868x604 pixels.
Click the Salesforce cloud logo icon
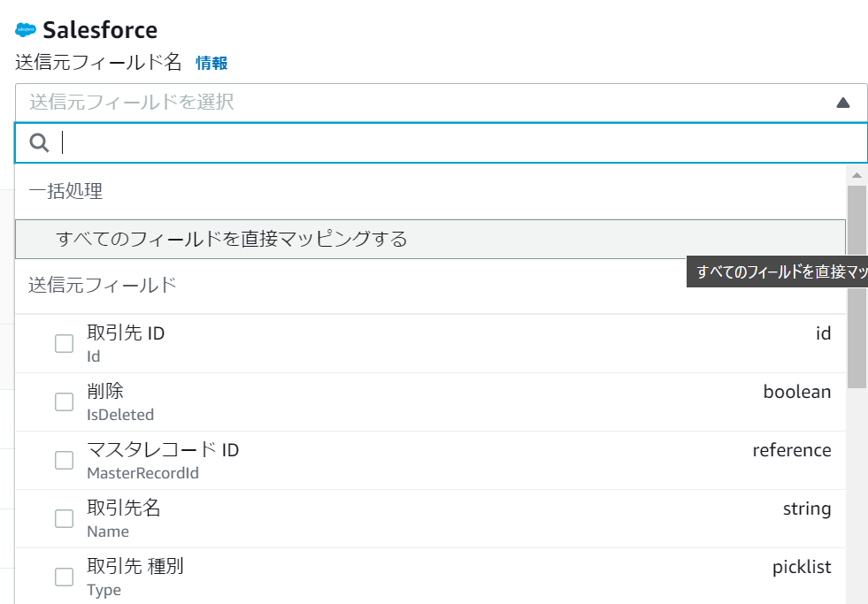click(26, 30)
